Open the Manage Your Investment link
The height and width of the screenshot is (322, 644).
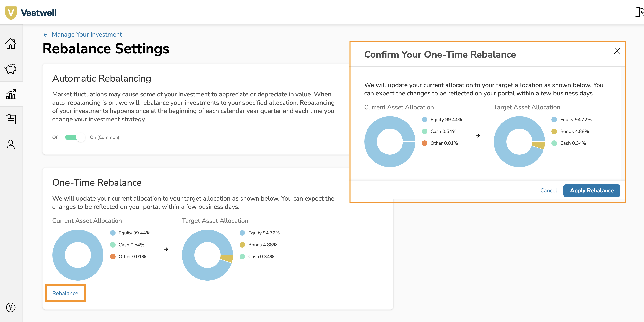(x=86, y=34)
